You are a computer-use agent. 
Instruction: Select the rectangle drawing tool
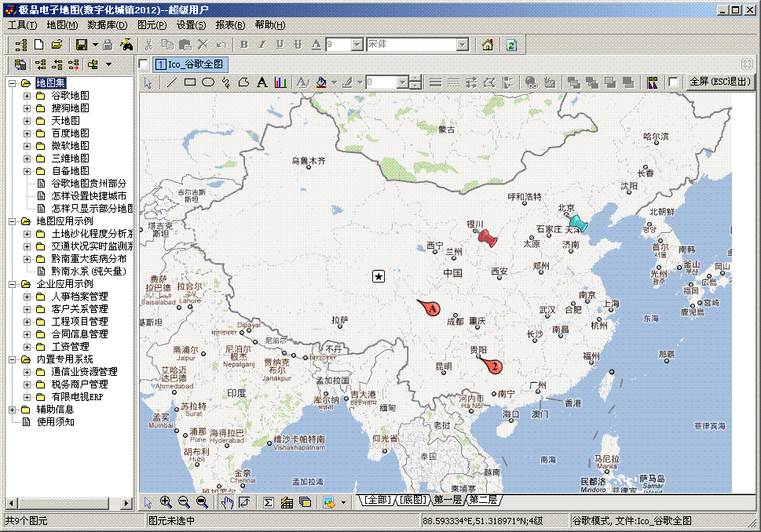pyautogui.click(x=190, y=82)
